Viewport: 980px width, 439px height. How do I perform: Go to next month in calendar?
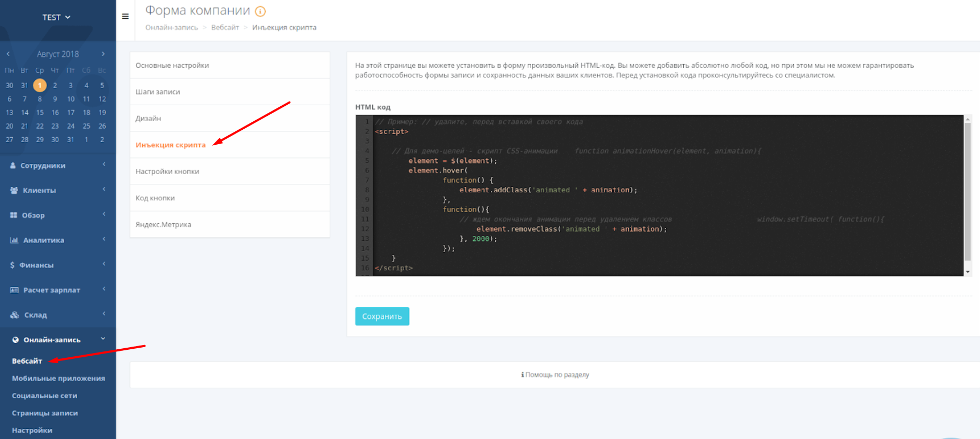tap(103, 54)
